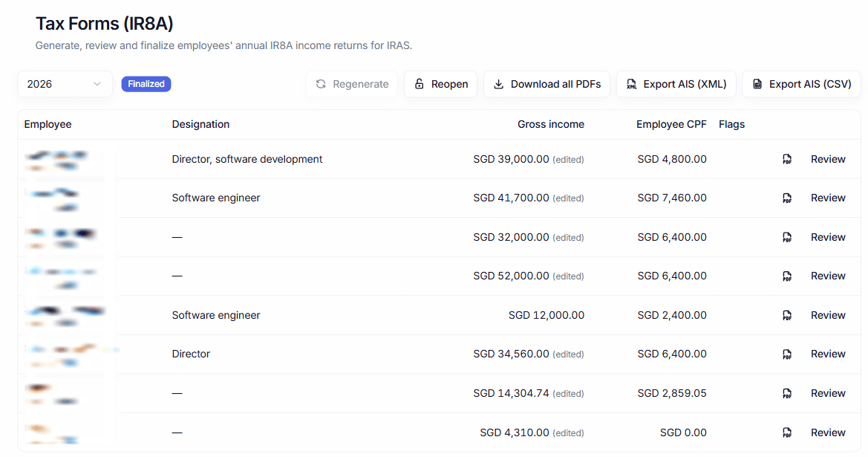The image size is (868, 457).
Task: Review the SGD 14,304.74 row
Action: point(828,393)
